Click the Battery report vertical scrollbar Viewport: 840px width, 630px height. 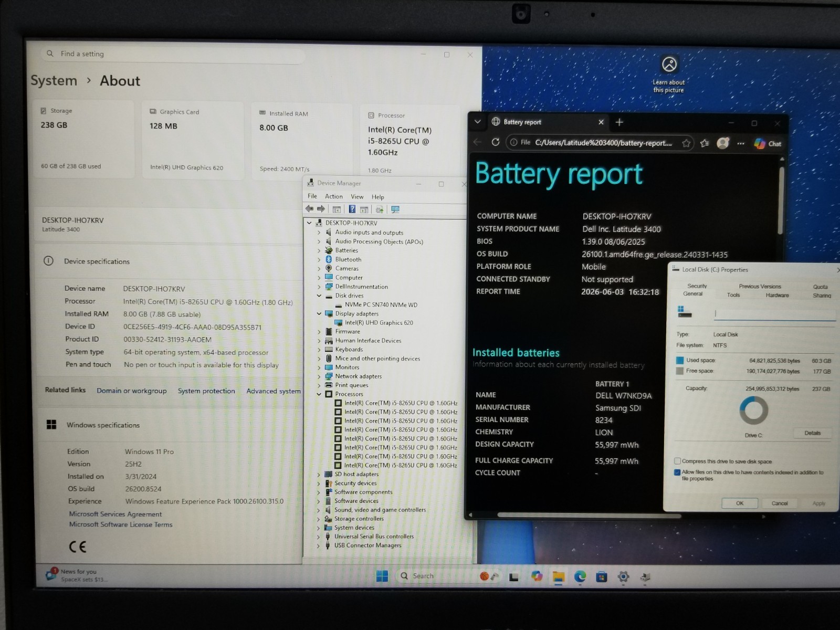[x=781, y=200]
